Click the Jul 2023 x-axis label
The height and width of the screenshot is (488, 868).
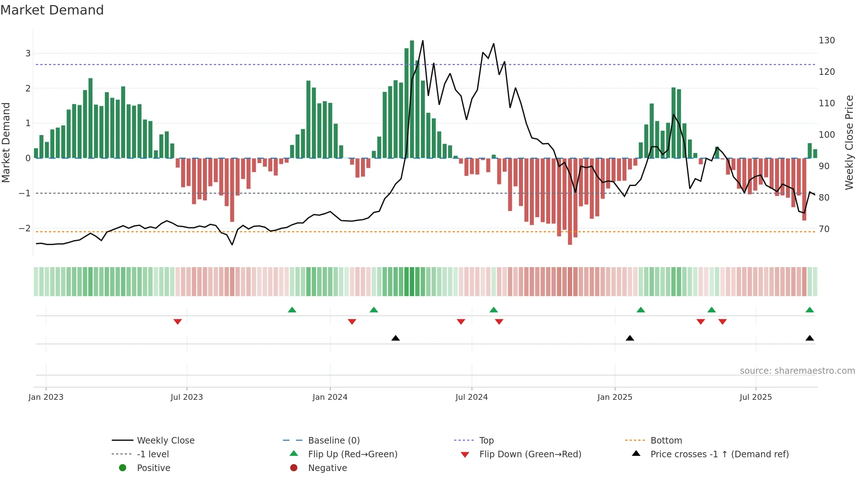(x=187, y=397)
